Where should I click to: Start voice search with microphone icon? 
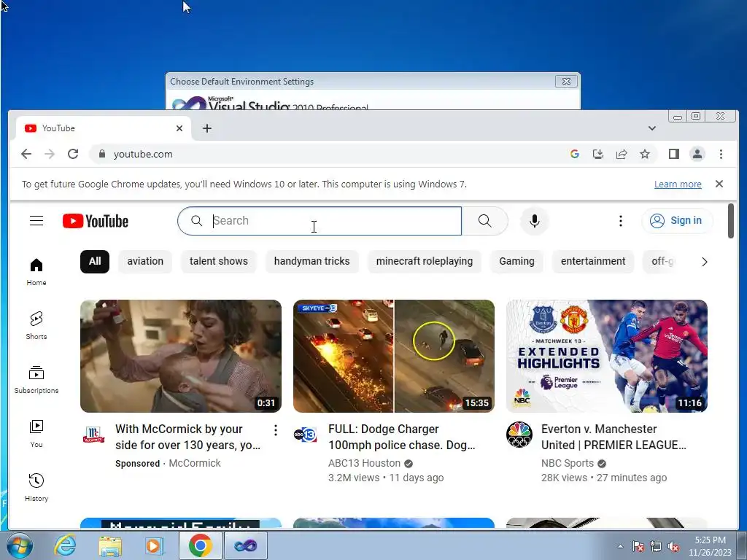(x=535, y=221)
